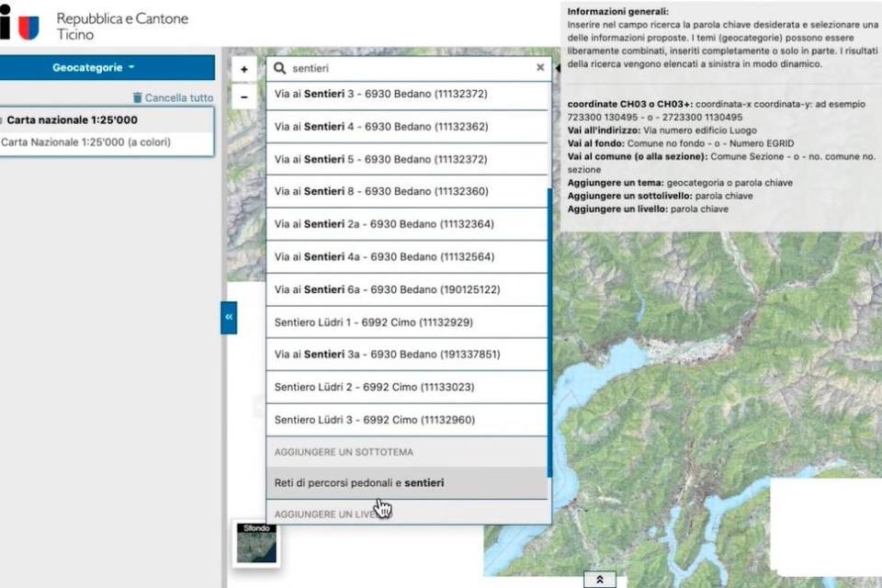Zoom in with the plus button

point(243,69)
